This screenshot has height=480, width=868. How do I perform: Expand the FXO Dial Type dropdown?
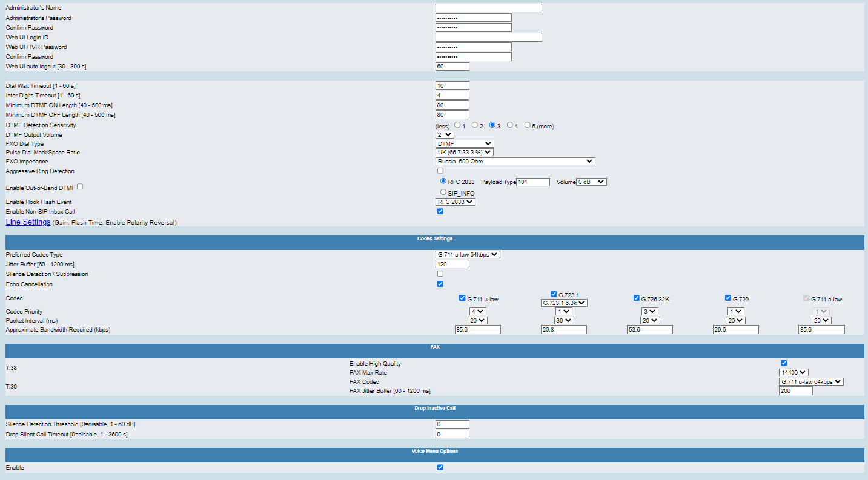[x=465, y=143]
